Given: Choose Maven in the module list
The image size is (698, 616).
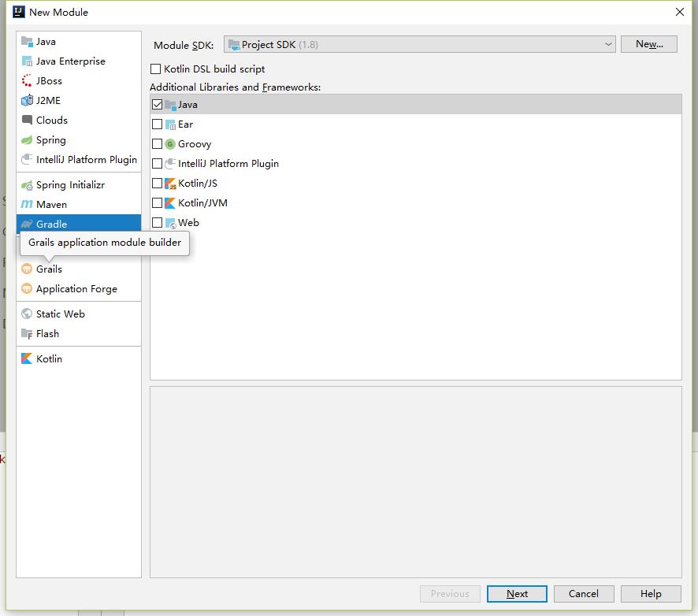Looking at the screenshot, I should click(x=79, y=204).
